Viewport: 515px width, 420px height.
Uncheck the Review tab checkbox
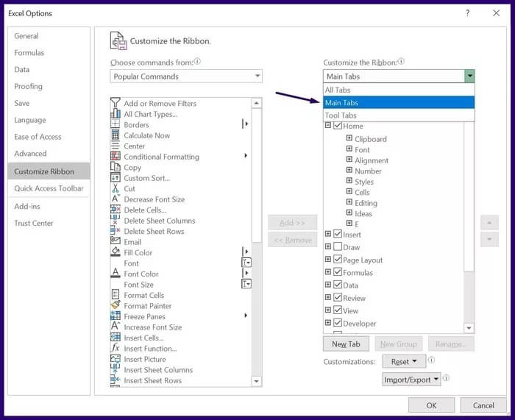coord(338,297)
